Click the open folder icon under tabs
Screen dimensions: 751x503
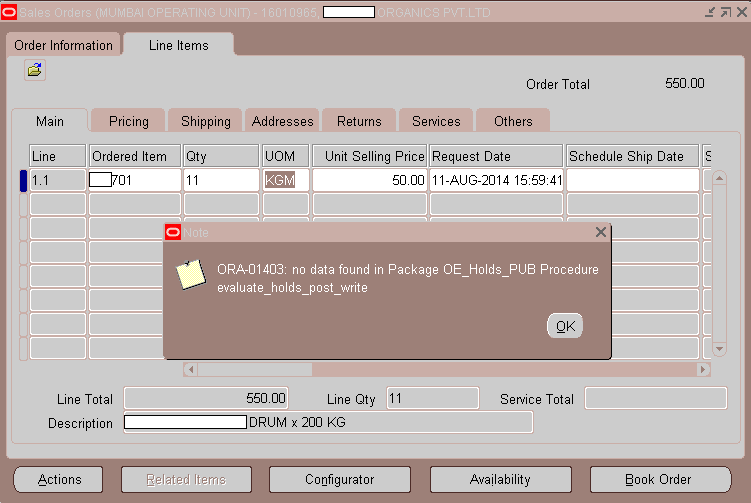[x=34, y=70]
